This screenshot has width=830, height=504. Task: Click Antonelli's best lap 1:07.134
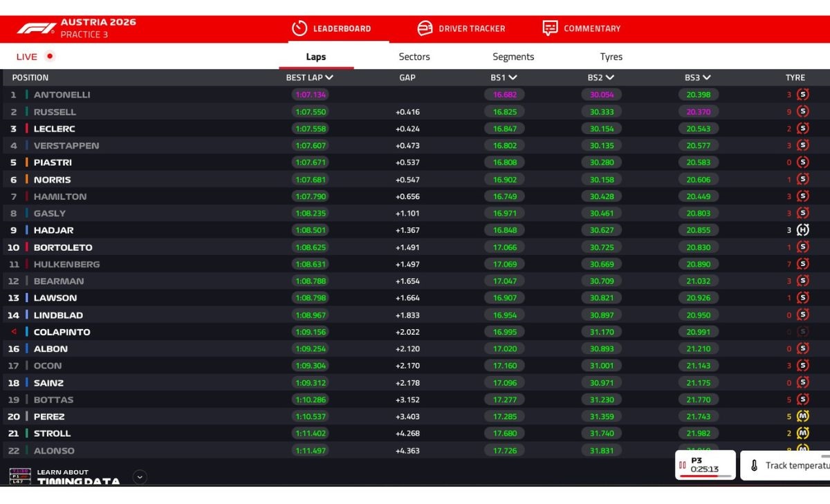click(311, 95)
